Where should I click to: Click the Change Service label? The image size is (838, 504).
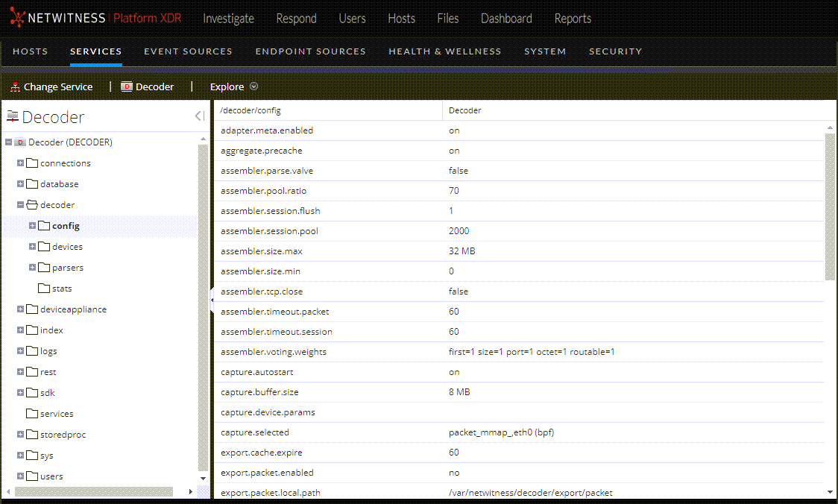tap(57, 86)
